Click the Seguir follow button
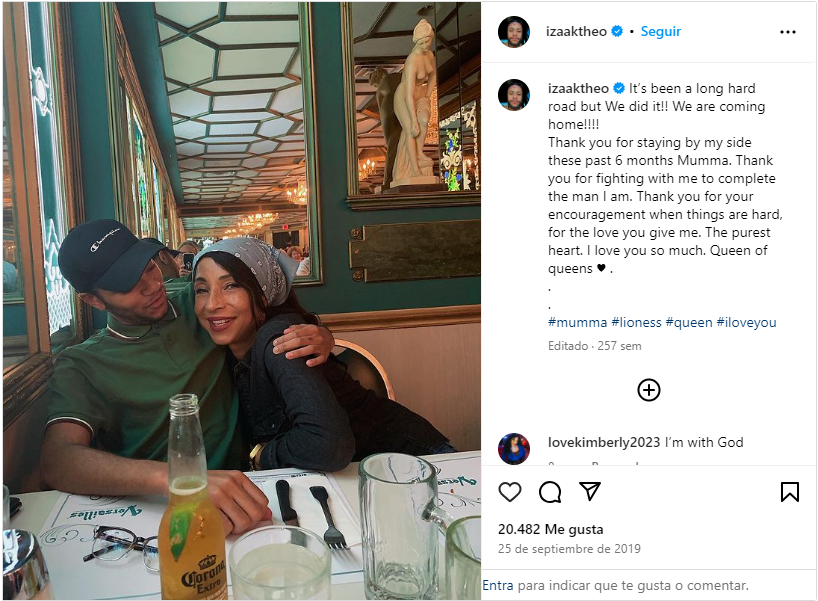Screen dimensions: 818x601 pos(660,31)
